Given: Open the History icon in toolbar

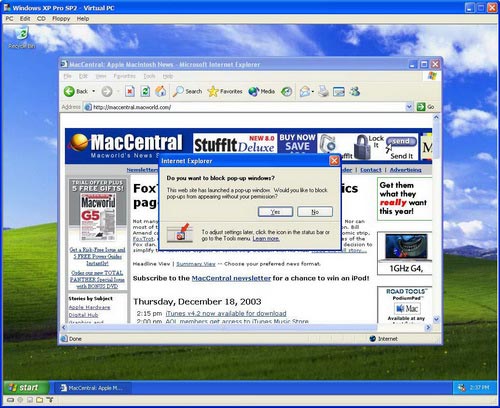Looking at the screenshot, I should (287, 91).
